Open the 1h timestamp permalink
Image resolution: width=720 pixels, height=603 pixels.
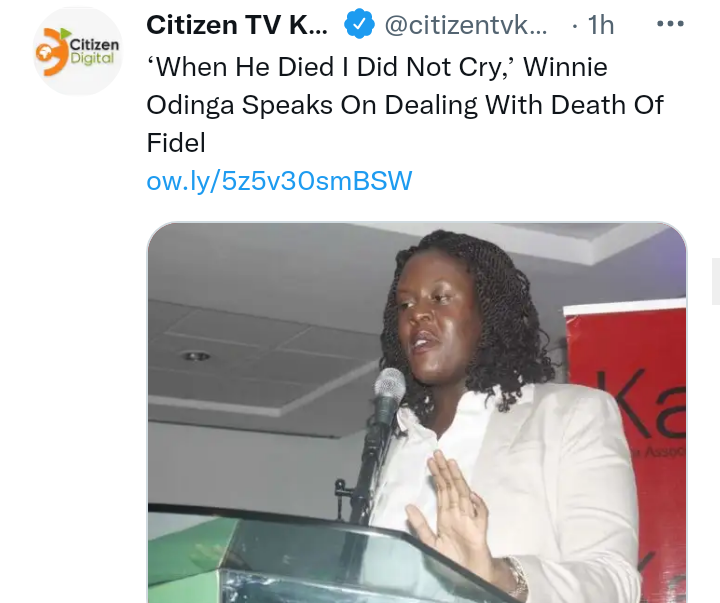(x=601, y=25)
